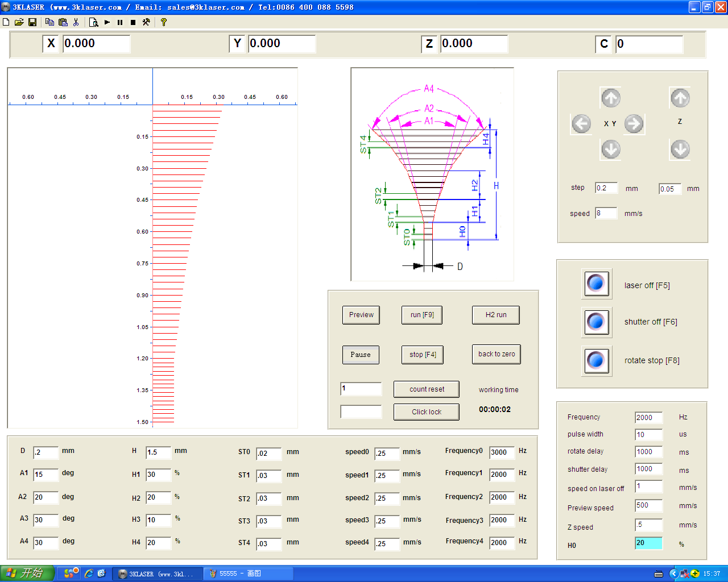The width and height of the screenshot is (728, 582).
Task: Click the count reset button
Action: pos(427,389)
